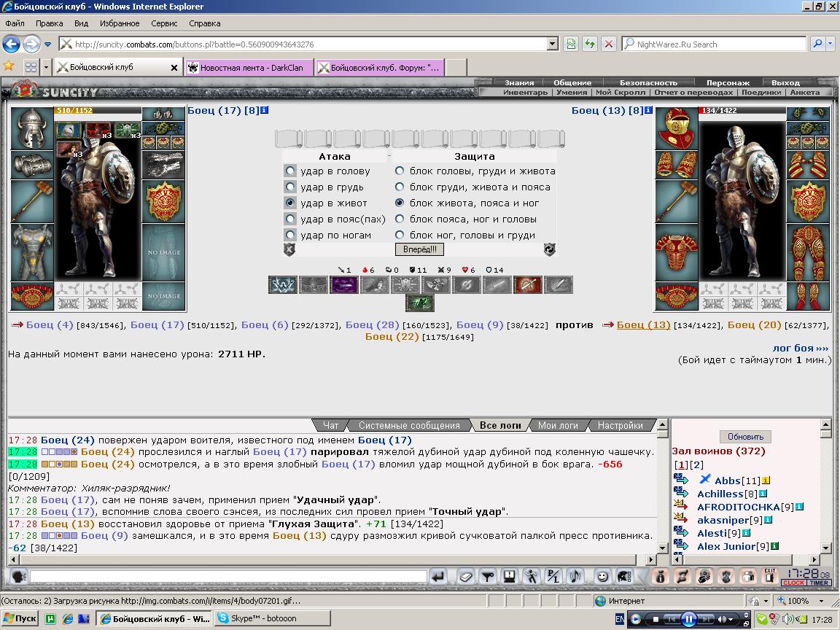Select attack 'удар в грудь'

(x=290, y=187)
